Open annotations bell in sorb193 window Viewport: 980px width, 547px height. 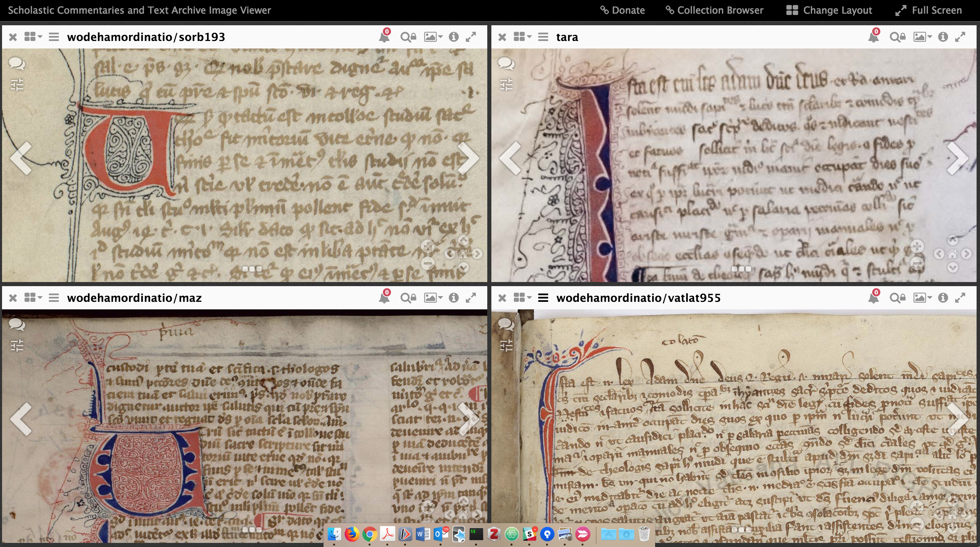385,36
